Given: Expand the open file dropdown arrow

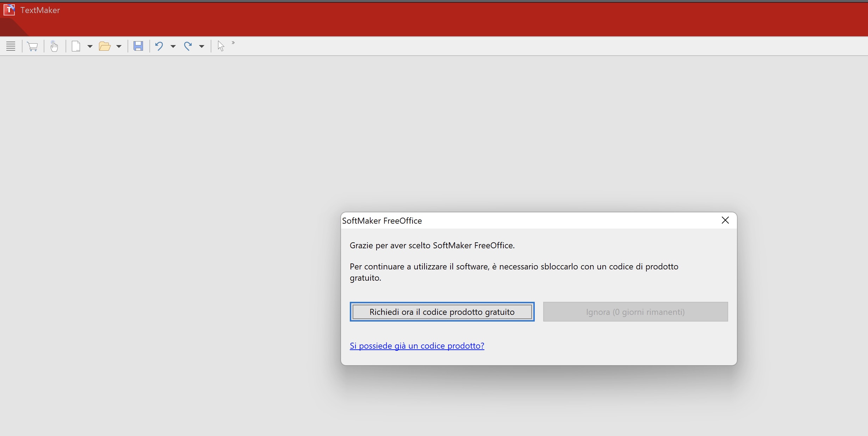Looking at the screenshot, I should pos(119,46).
